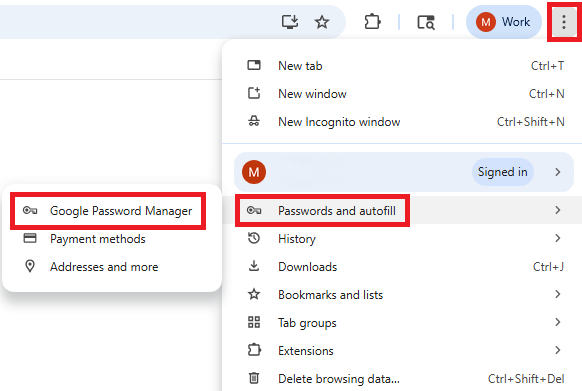Click the credit card icon for Payment methods

point(30,238)
